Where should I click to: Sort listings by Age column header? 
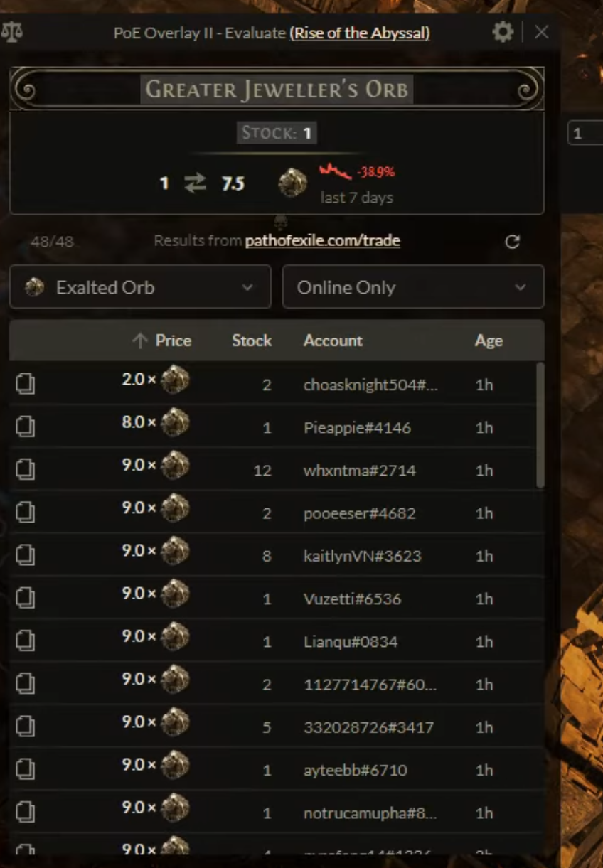pos(489,341)
